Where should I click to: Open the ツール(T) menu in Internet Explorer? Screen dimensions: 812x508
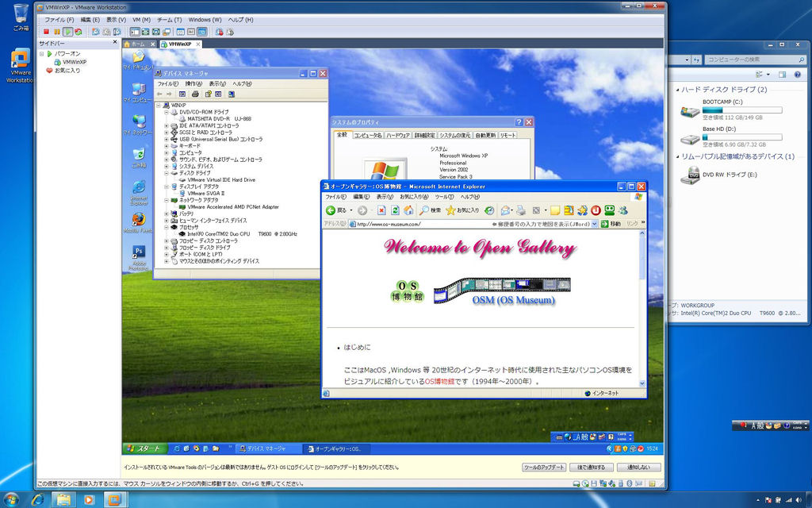point(444,197)
